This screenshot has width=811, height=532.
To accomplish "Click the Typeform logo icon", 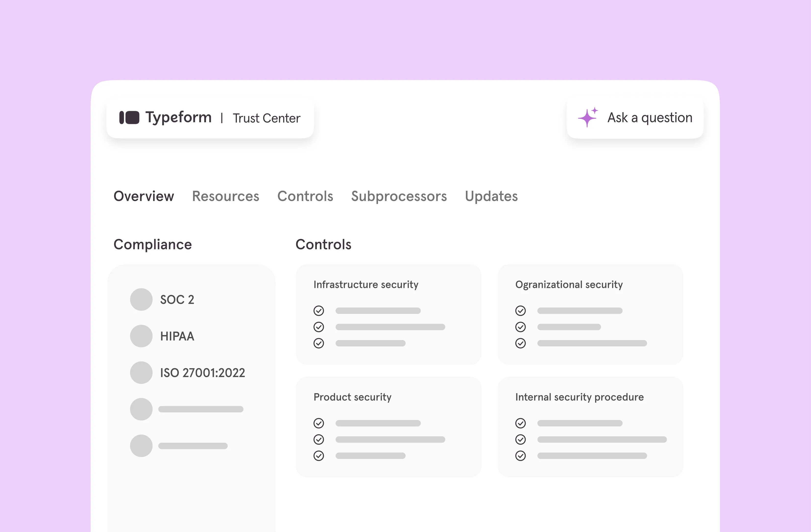I will 129,118.
